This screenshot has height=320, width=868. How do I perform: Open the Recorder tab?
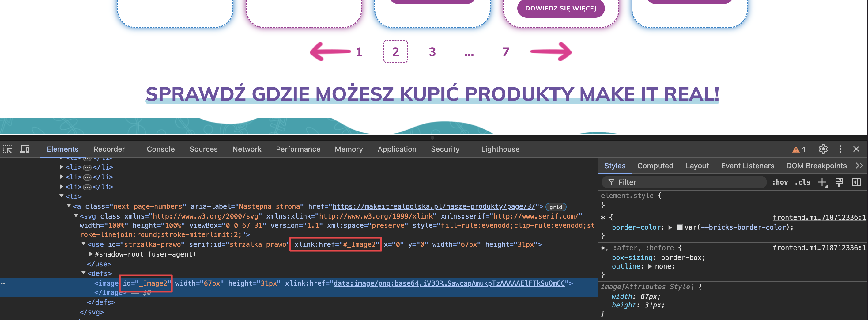[109, 149]
